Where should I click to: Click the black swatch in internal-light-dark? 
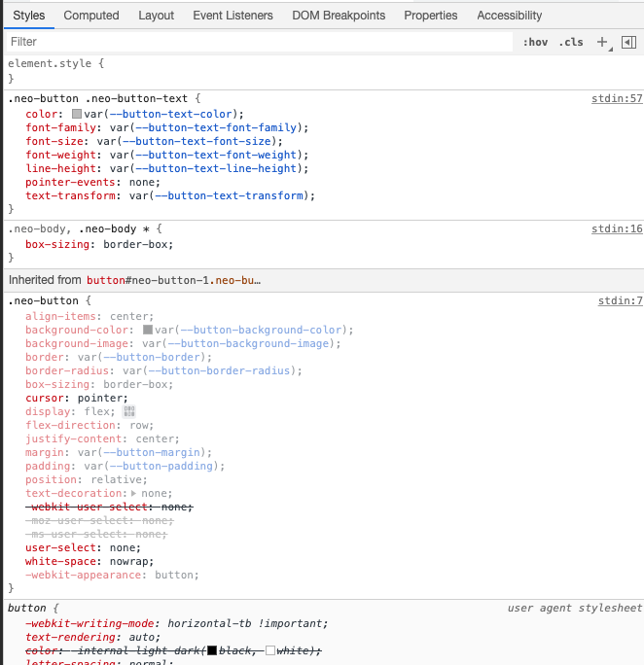pos(212,650)
